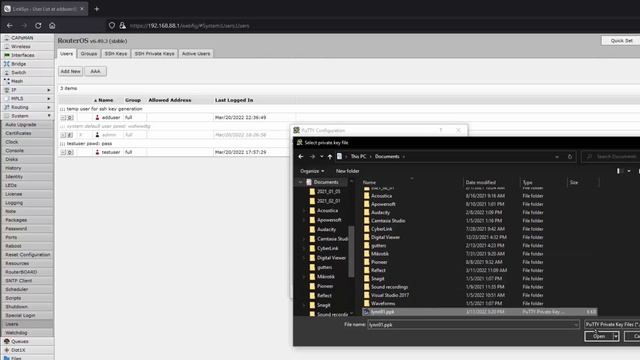Screen dimensions: 640x360
Task: Click the remove button in testuser row
Action: (63, 152)
